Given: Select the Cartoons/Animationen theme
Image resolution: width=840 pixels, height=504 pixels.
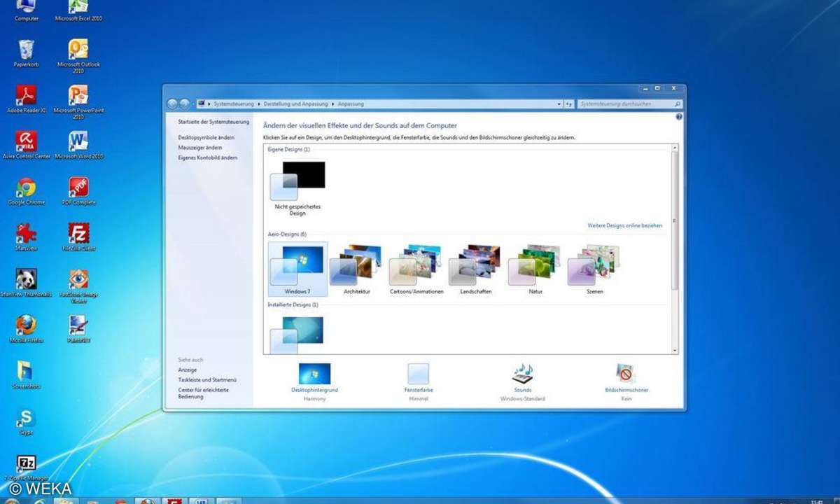Looking at the screenshot, I should click(416, 269).
